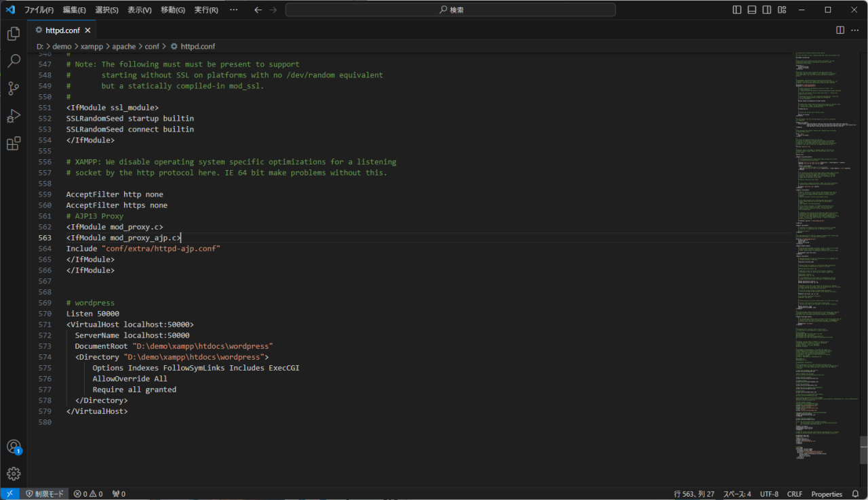
Task: Expand the D: breadcrumb
Action: click(40, 47)
